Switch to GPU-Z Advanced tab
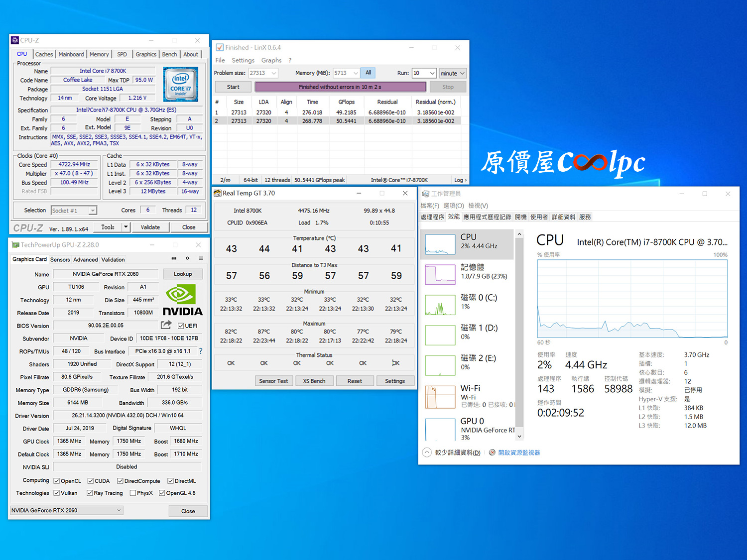 (86, 259)
